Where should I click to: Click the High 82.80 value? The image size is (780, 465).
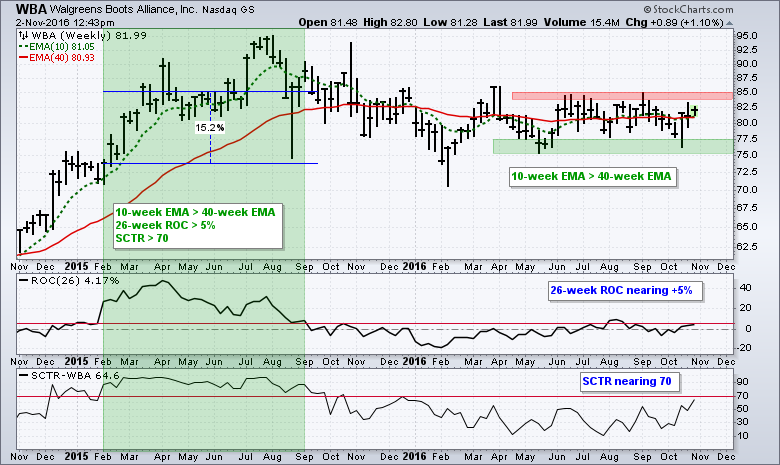click(x=390, y=22)
